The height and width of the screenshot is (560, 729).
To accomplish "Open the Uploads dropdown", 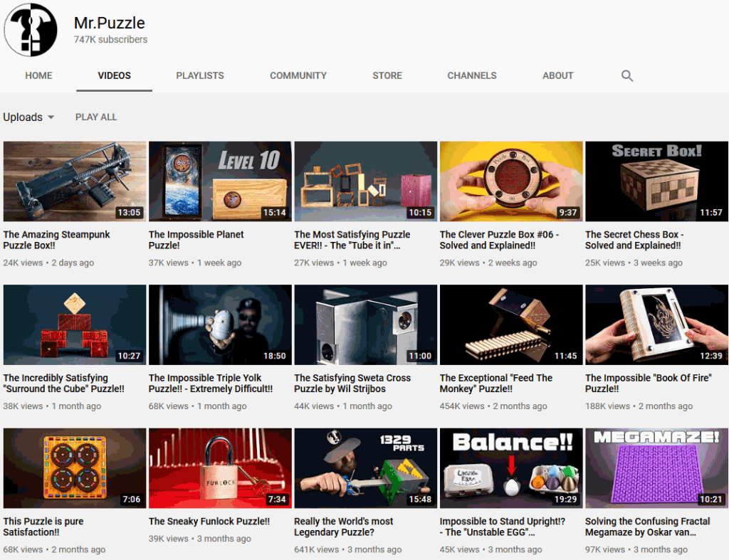I will pyautogui.click(x=28, y=117).
